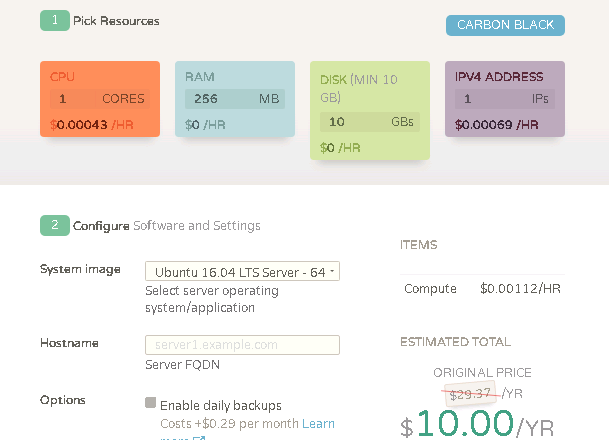Click the crossed-out original price $29.37
This screenshot has width=609, height=440.
click(x=469, y=394)
